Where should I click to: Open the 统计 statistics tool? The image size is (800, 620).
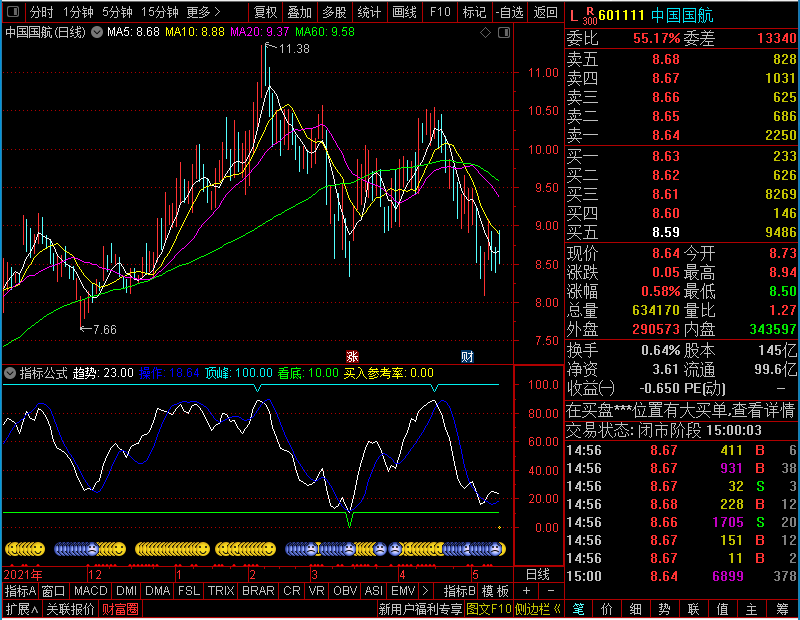tap(369, 12)
